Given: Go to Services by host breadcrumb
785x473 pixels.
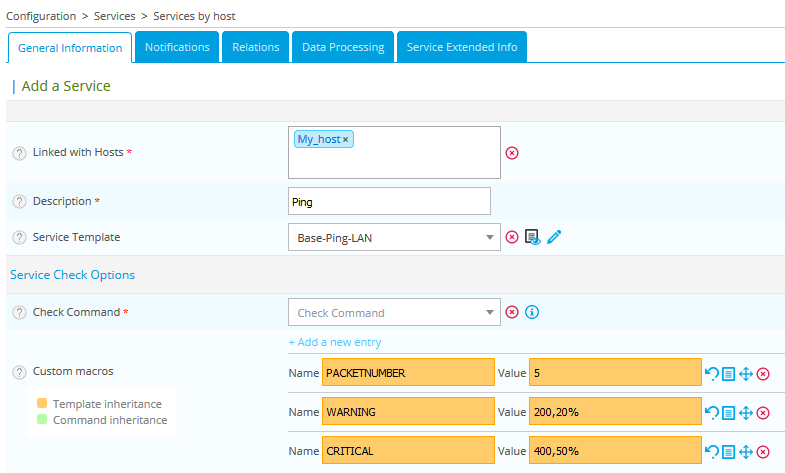Looking at the screenshot, I should coord(194,16).
